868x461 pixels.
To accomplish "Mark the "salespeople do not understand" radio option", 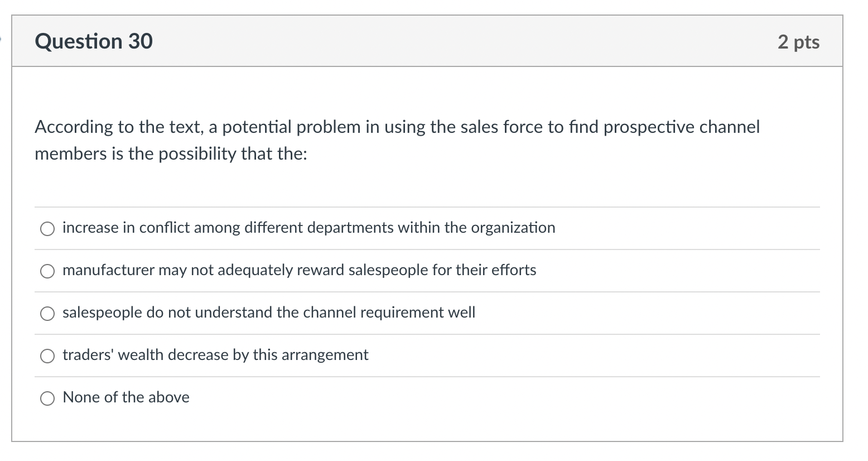I will [x=47, y=313].
